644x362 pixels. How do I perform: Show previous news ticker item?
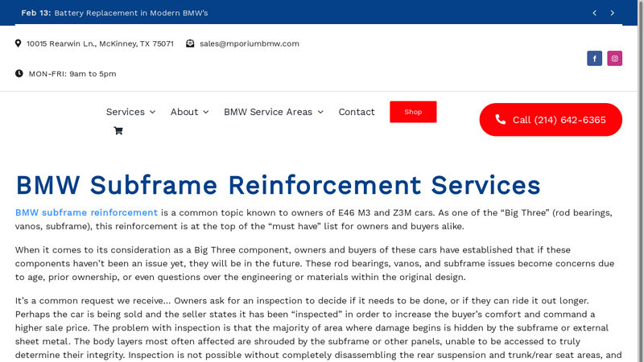[594, 13]
